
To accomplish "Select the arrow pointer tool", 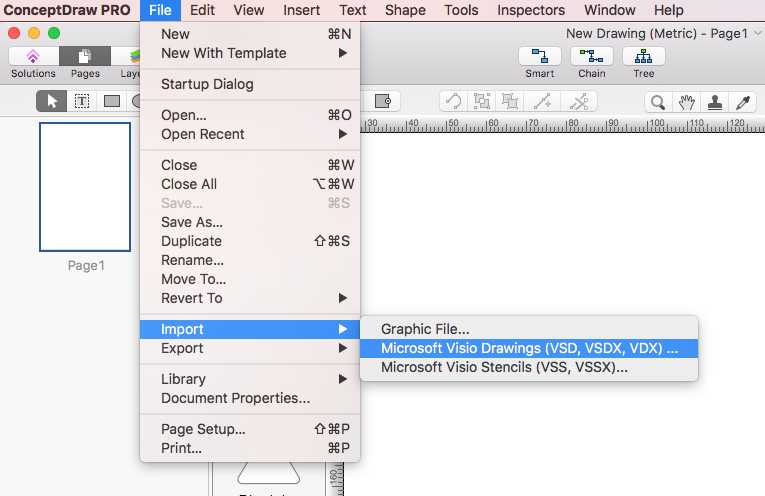I will click(51, 101).
